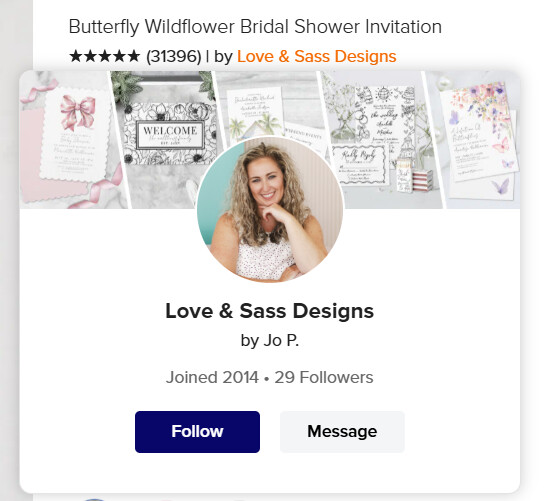Click the by Jo P. designer name

tap(270, 341)
